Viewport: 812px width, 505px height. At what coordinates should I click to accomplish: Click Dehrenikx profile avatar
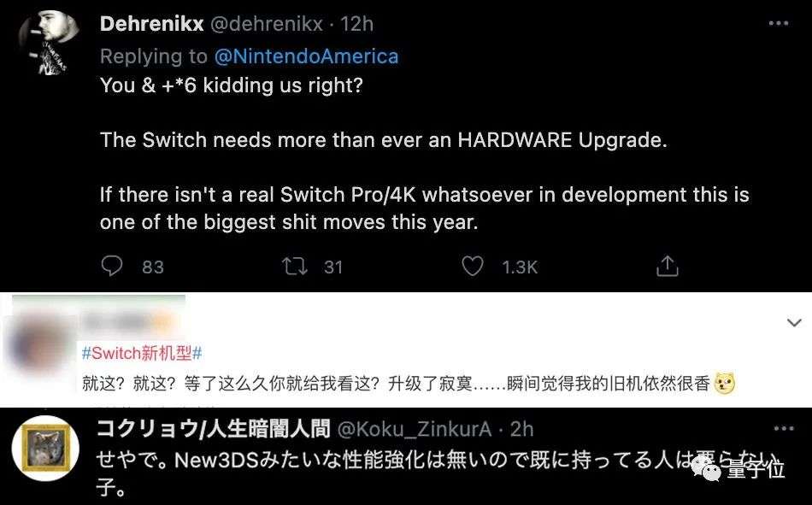[48, 43]
